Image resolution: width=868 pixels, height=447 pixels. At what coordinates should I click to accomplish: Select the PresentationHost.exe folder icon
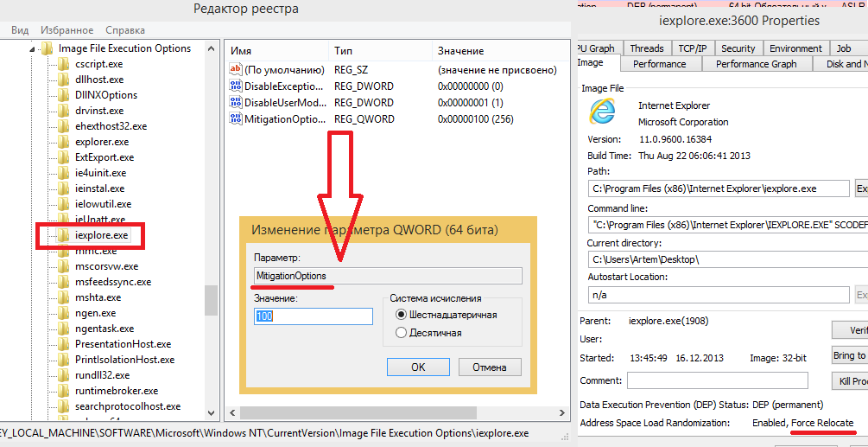[x=64, y=343]
